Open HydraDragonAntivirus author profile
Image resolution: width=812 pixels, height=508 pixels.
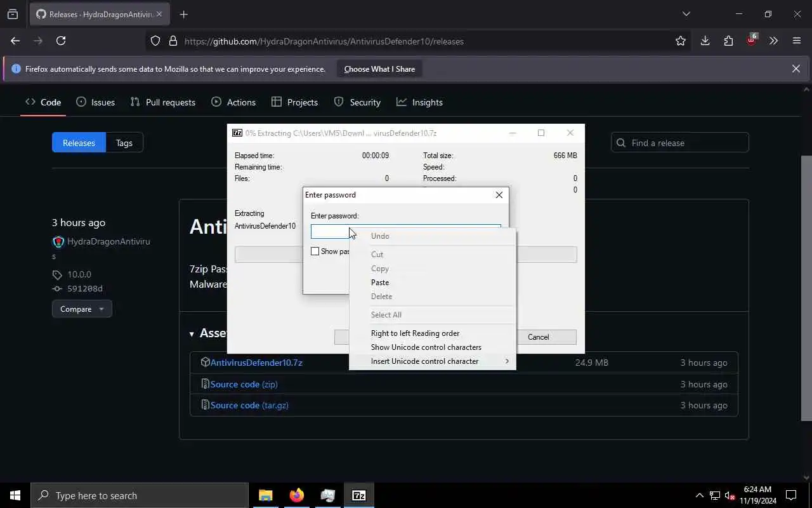coord(108,241)
